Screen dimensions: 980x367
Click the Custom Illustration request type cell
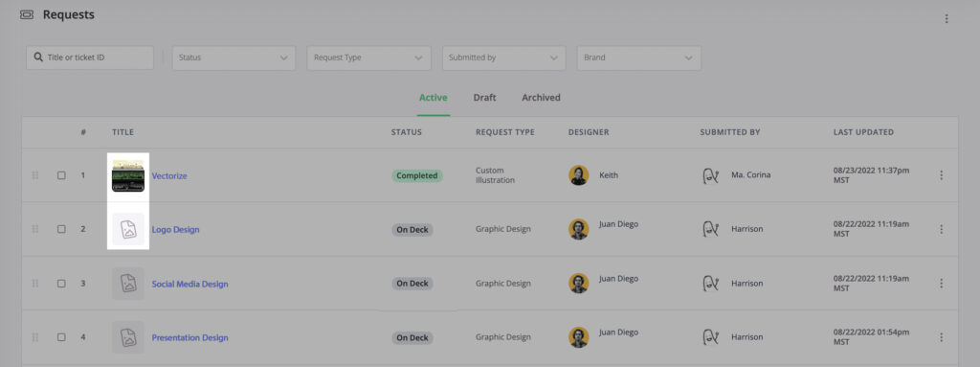[x=495, y=175]
